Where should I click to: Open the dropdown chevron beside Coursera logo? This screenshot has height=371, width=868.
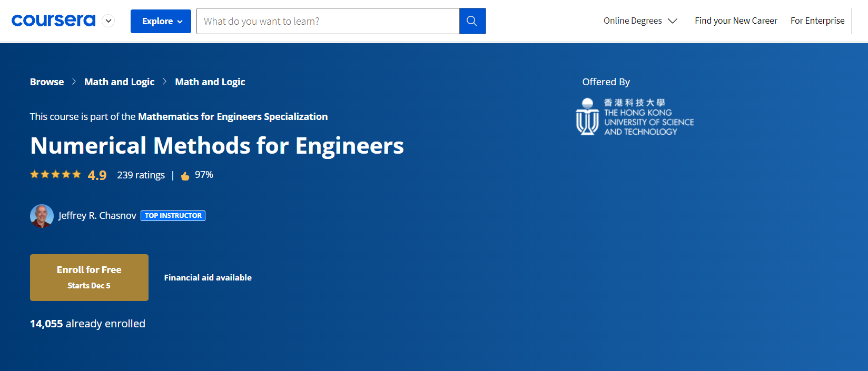click(x=108, y=21)
